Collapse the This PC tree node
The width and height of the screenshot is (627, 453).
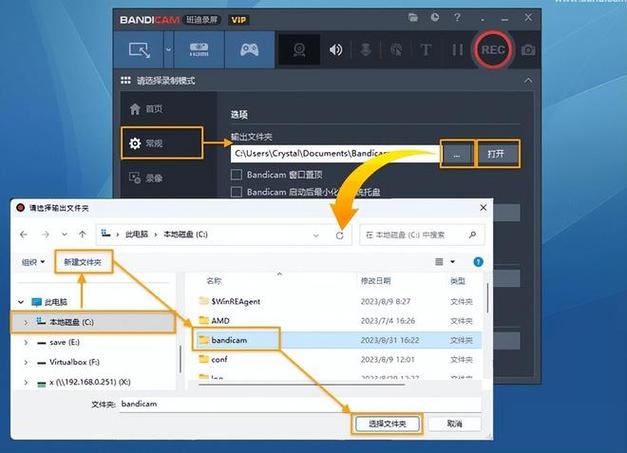(21, 302)
